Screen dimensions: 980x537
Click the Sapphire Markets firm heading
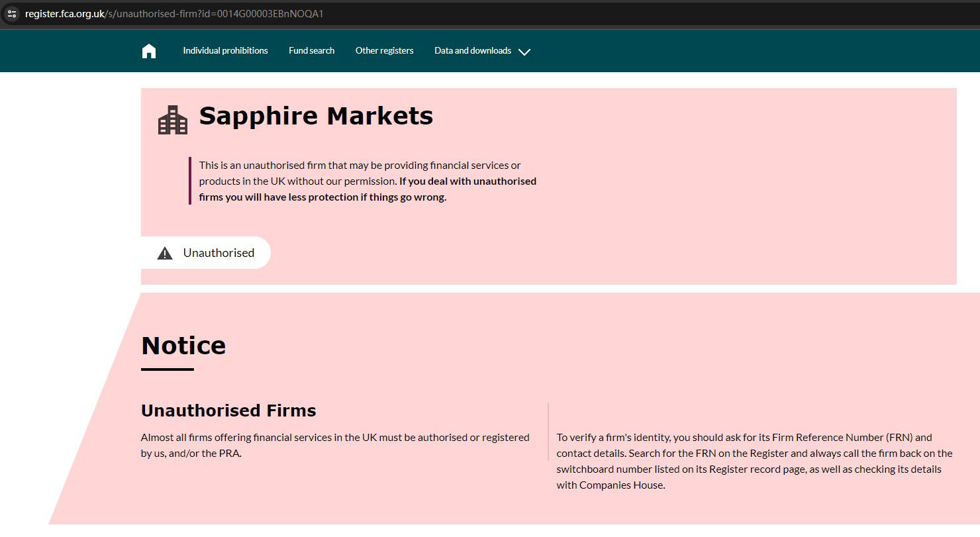316,116
